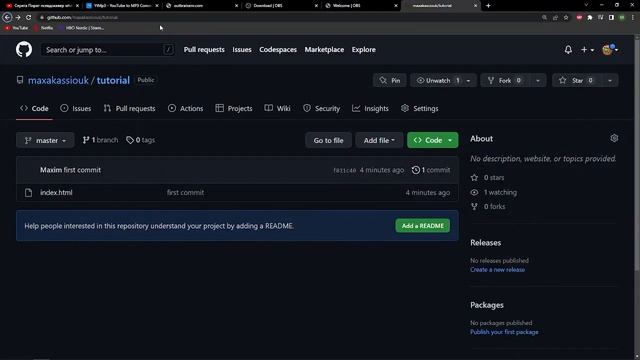Click Create a new release
This screenshot has width=640, height=360.
coord(497,269)
